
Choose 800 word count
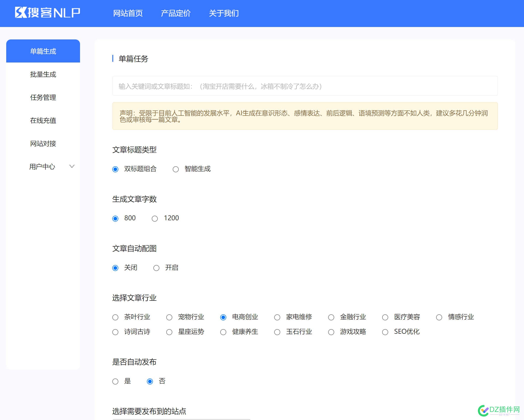[x=116, y=218]
